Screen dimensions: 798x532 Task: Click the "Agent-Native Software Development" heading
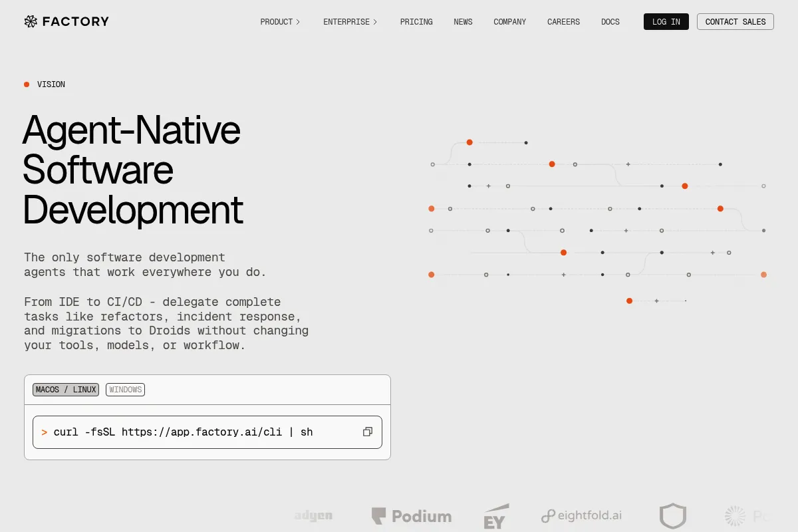[x=133, y=170]
